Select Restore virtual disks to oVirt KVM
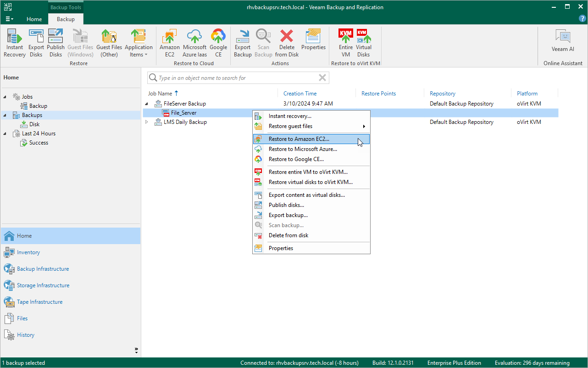The width and height of the screenshot is (588, 368). tap(311, 182)
